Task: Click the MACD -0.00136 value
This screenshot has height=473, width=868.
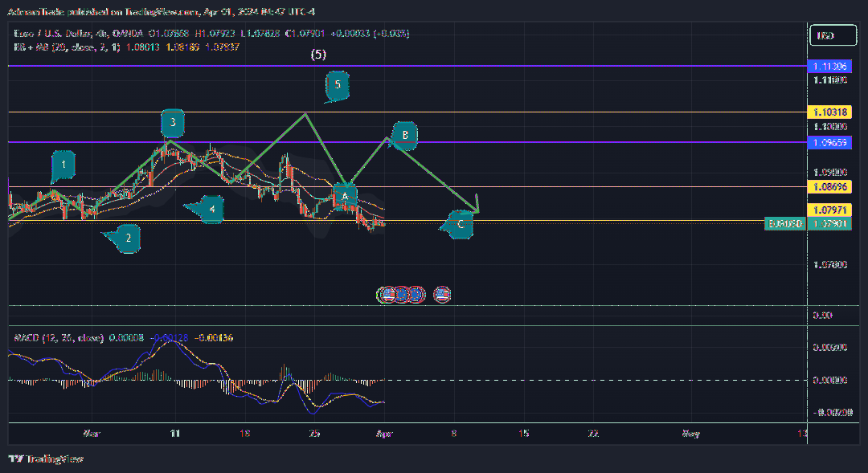Action: click(213, 337)
